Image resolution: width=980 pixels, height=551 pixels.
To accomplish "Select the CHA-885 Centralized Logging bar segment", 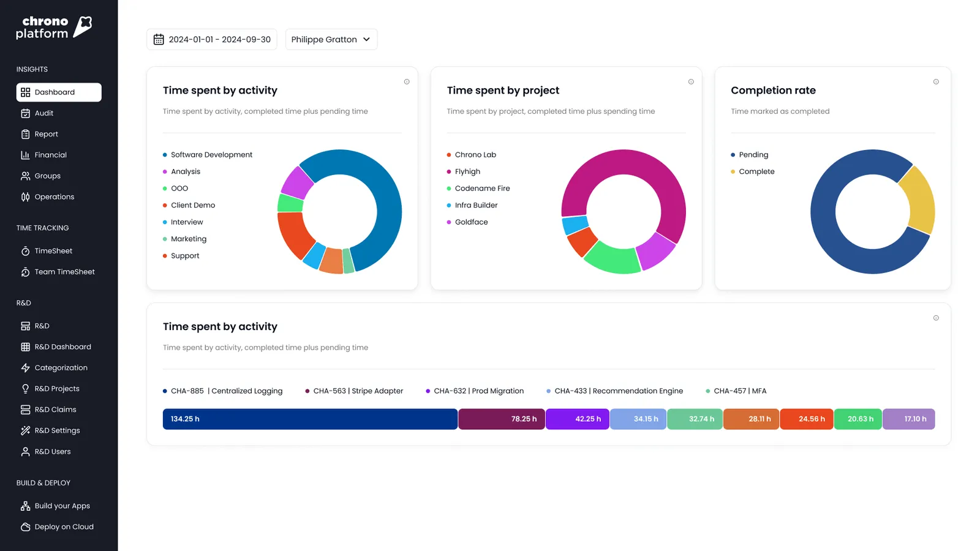I will (309, 419).
